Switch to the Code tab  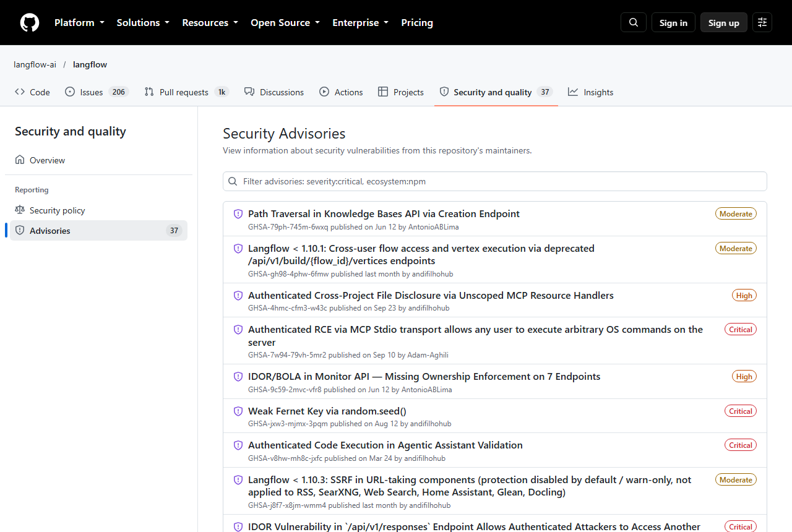[x=32, y=92]
